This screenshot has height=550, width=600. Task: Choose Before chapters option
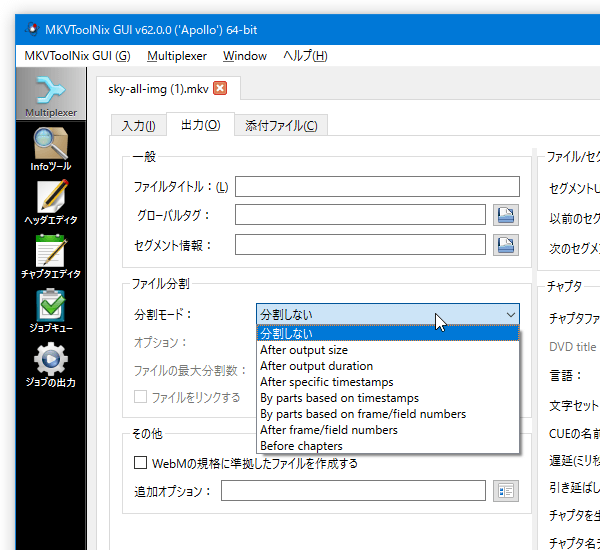click(388, 446)
